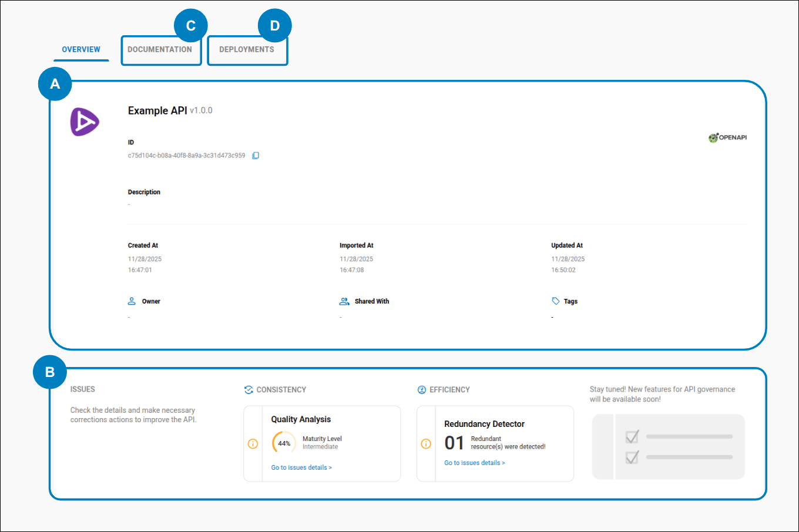Switch to the Deployments tab
799x532 pixels.
[x=247, y=50]
